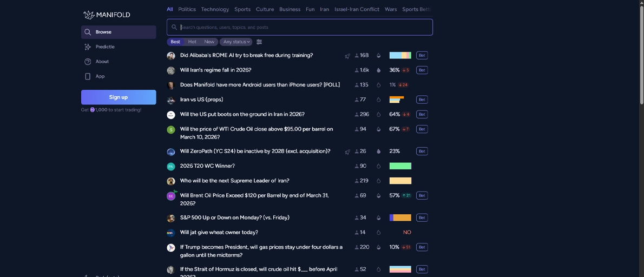Screen dimensions: 644x277
Task: Switch to the Sports topic tab
Action: click(242, 9)
